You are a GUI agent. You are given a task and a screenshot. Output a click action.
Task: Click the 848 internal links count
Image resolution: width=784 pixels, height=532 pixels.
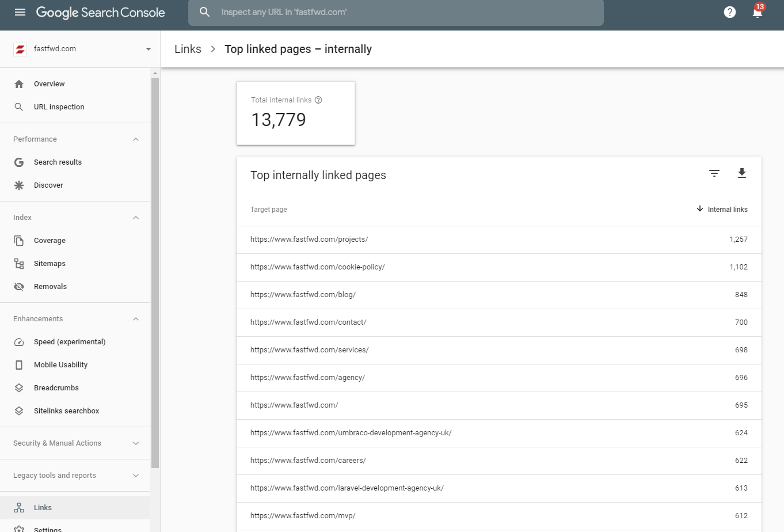point(741,295)
